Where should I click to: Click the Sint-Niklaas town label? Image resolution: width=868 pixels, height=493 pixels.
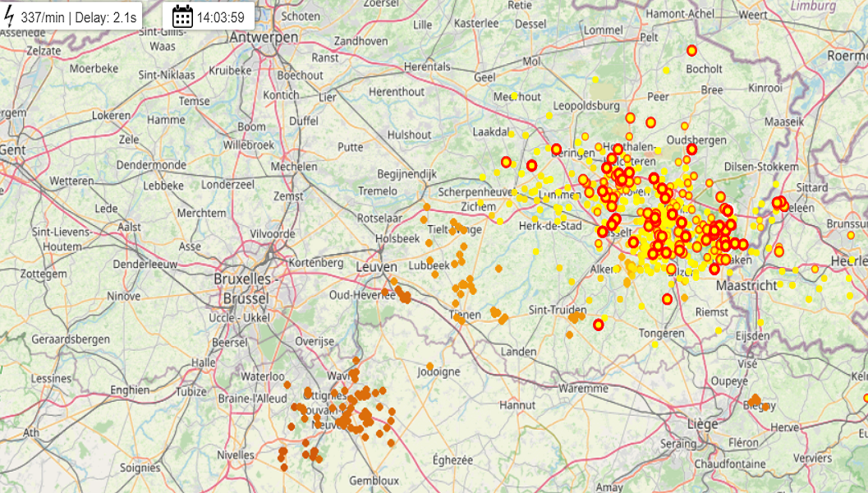[x=167, y=75]
